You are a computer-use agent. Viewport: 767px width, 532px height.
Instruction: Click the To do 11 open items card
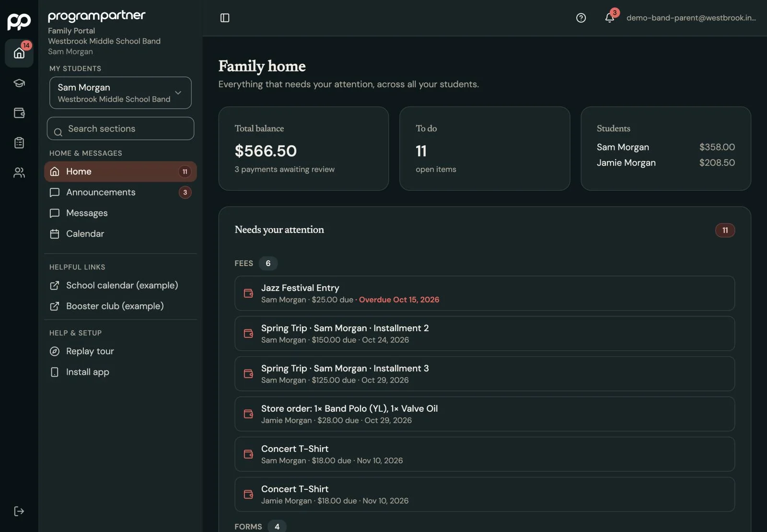(485, 149)
